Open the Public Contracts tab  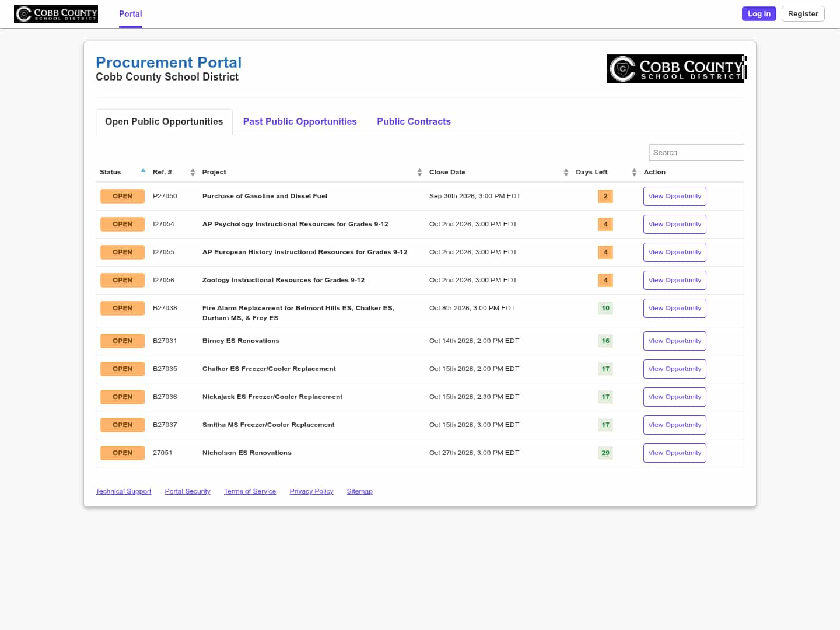point(414,121)
